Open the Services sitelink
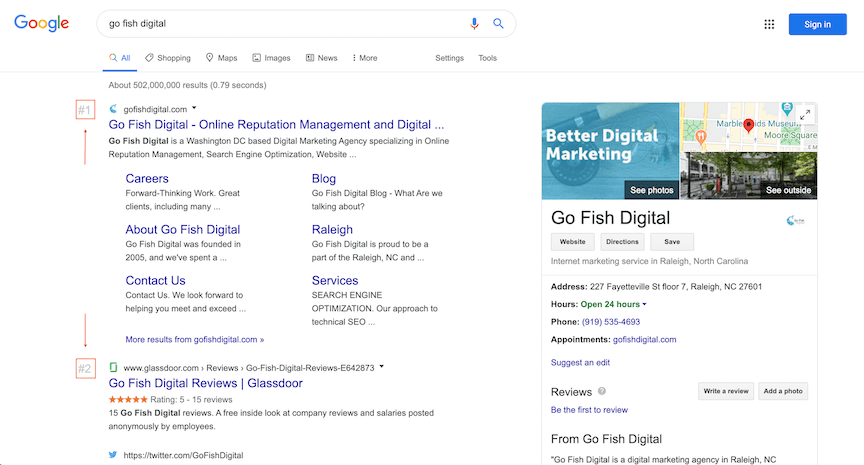864x465 pixels. [334, 280]
